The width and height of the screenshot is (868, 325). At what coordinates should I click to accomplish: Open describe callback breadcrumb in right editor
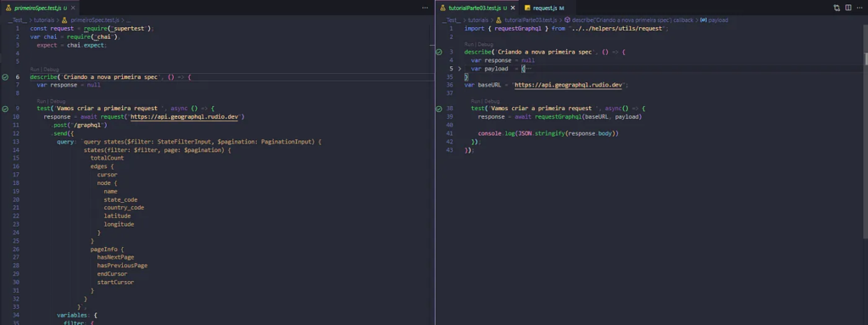[628, 20]
